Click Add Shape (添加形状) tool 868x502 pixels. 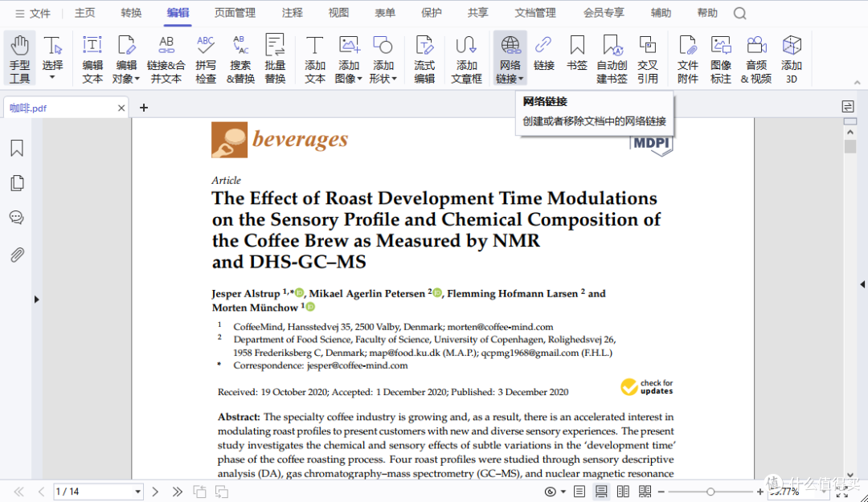pos(383,59)
